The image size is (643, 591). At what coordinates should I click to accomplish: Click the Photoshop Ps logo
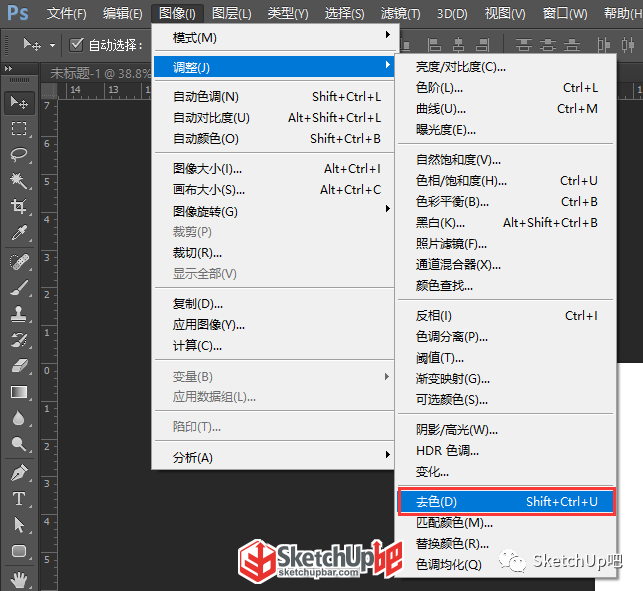pos(18,13)
